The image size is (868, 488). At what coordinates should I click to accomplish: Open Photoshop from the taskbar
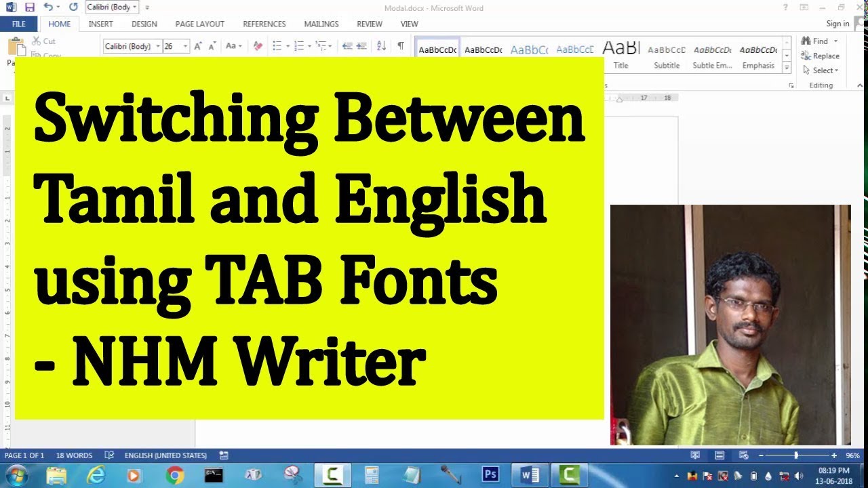click(490, 475)
